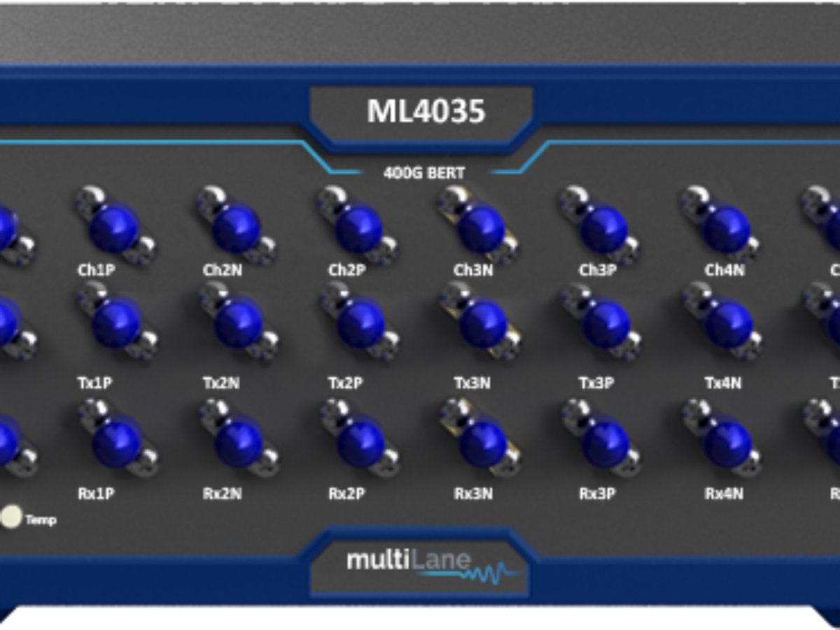Click the Ch3N text label
Viewport: 840px width, 630px height.
(x=472, y=270)
